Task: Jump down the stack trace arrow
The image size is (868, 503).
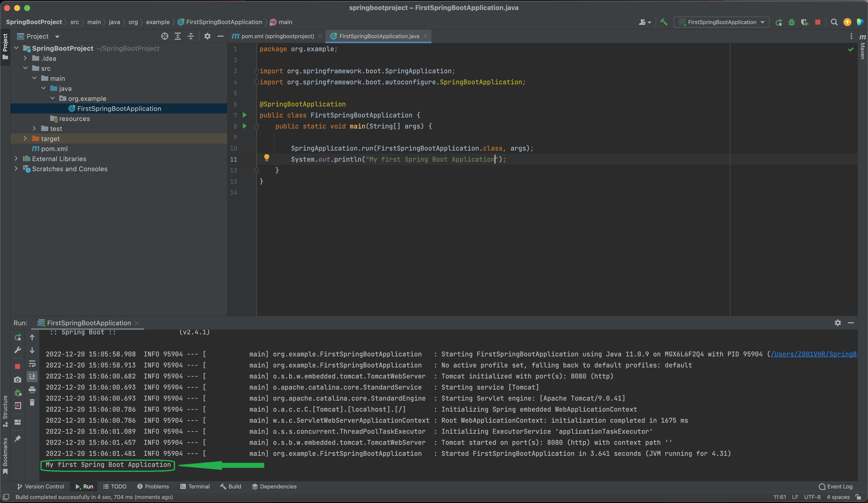Action: tap(32, 350)
